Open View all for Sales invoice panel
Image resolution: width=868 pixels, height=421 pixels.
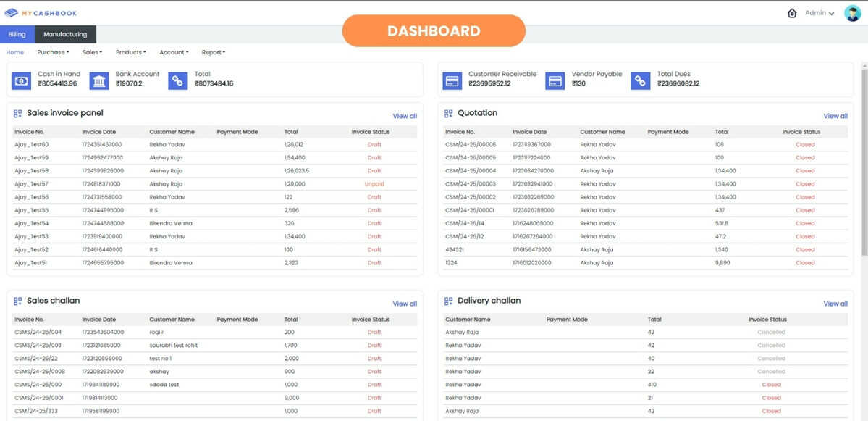[x=405, y=115]
